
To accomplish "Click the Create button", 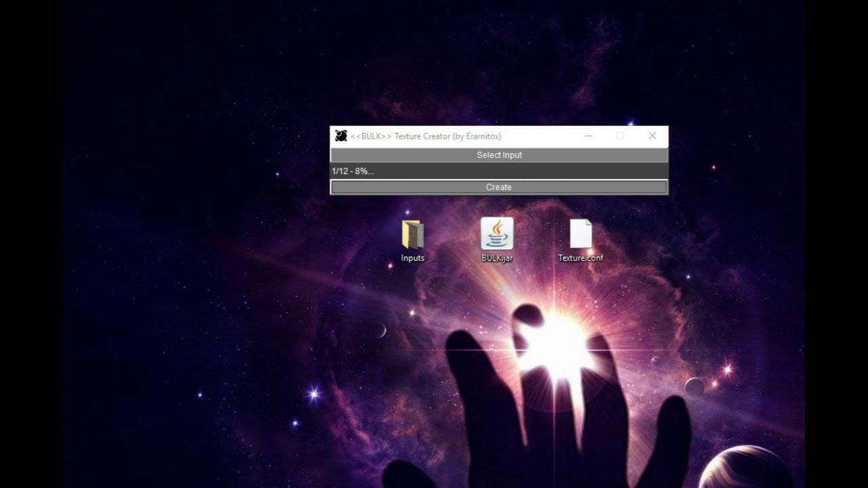I will (x=499, y=187).
